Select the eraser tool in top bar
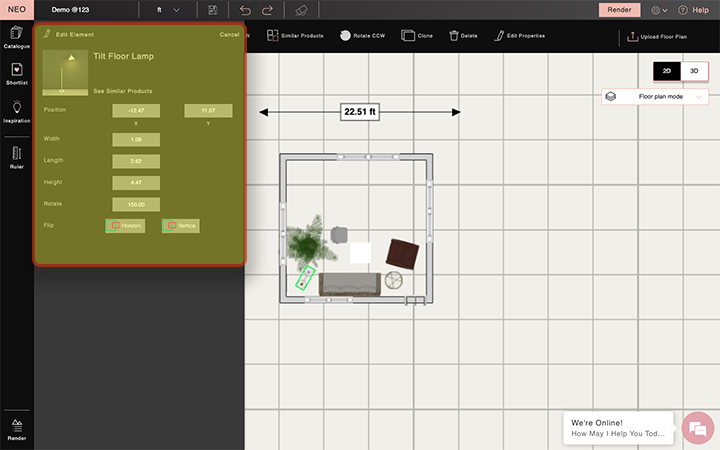This screenshot has width=720, height=450. coord(301,10)
